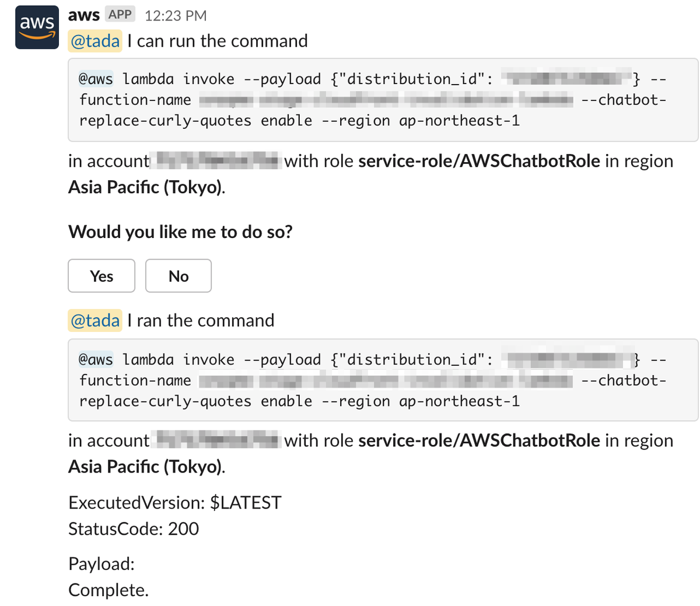Click the 'I ran the command' text
The image size is (700, 606).
[x=201, y=320]
